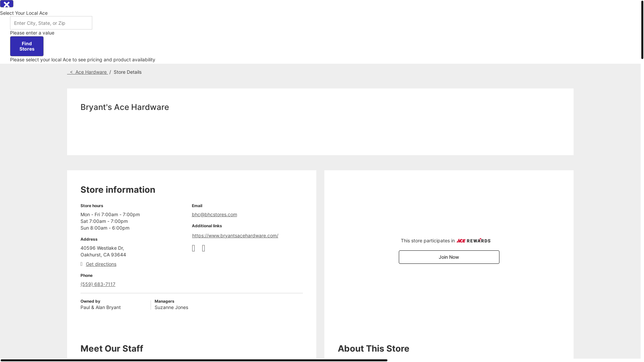
Task: Click Join Now for Ace Rewards
Action: tap(449, 257)
